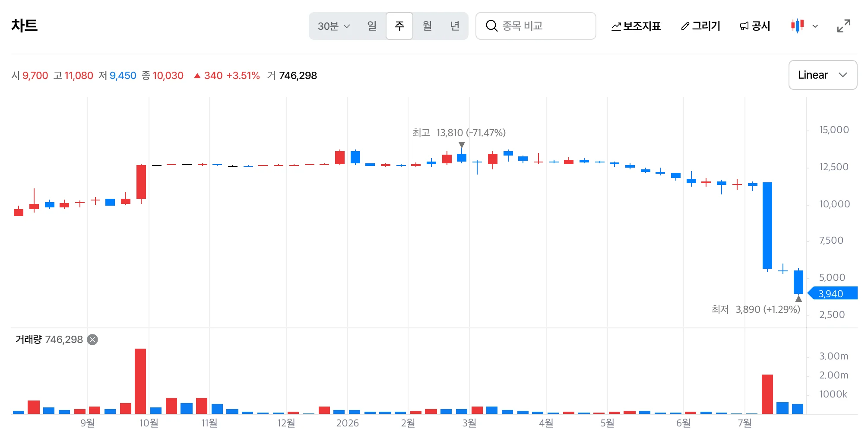Click the 최저 3,890 low marker label

[756, 309]
